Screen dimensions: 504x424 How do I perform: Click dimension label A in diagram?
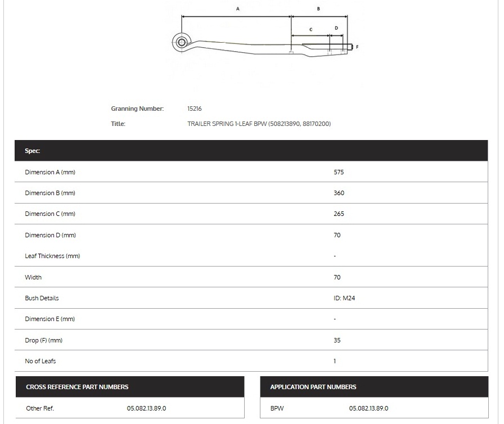coord(238,9)
